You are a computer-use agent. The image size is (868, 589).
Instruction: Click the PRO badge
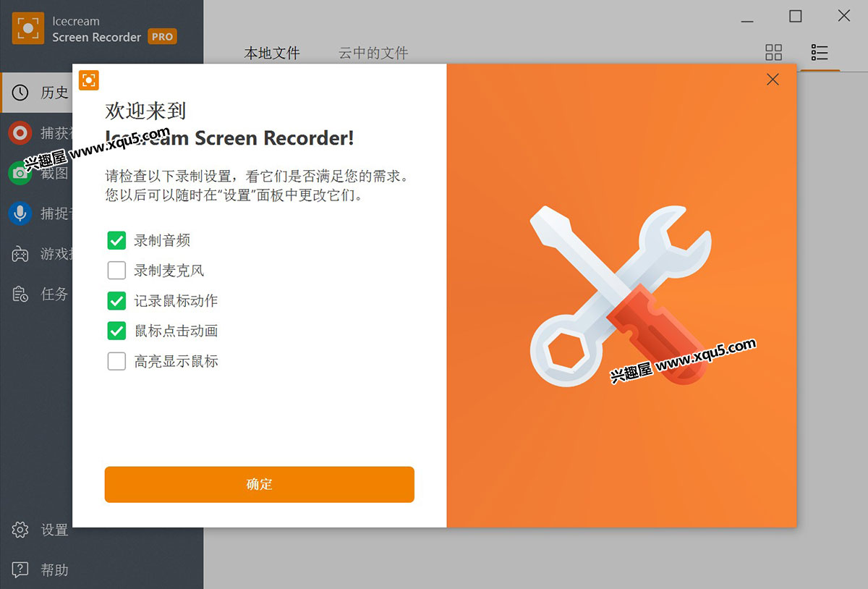[x=163, y=36]
